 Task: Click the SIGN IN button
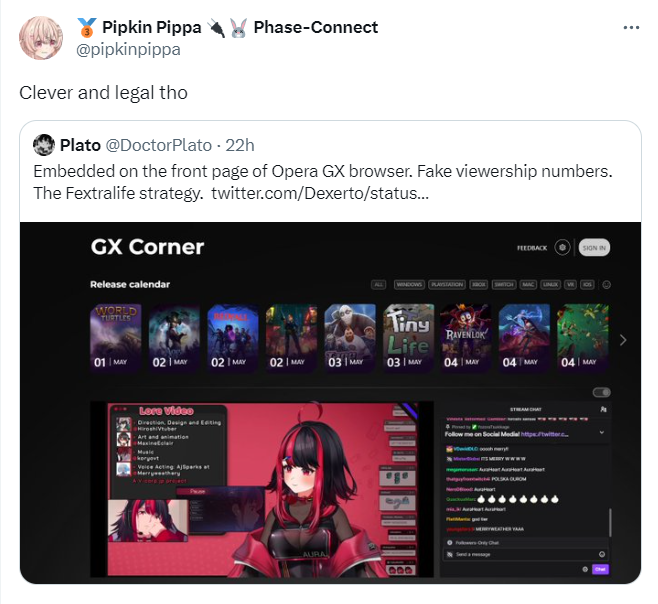click(x=594, y=248)
